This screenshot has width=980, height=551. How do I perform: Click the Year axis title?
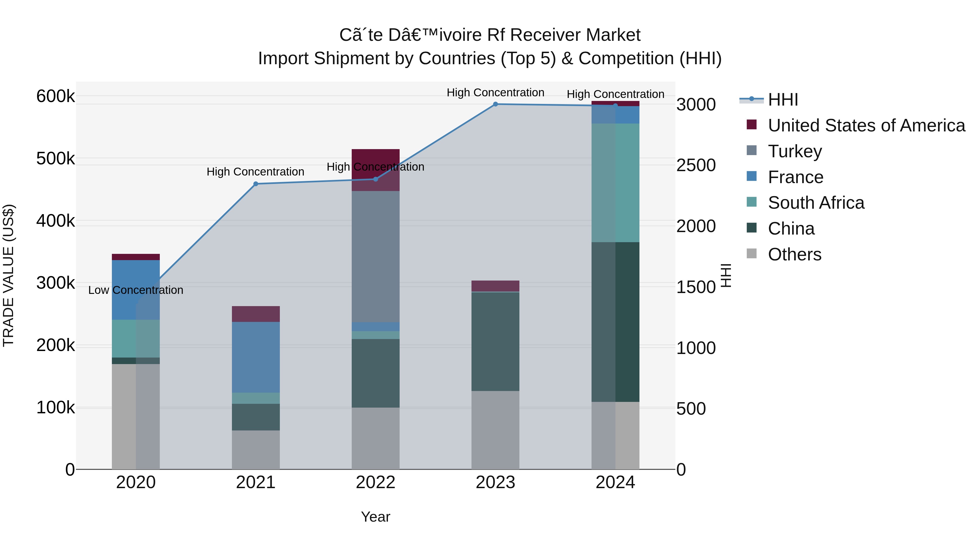375,517
